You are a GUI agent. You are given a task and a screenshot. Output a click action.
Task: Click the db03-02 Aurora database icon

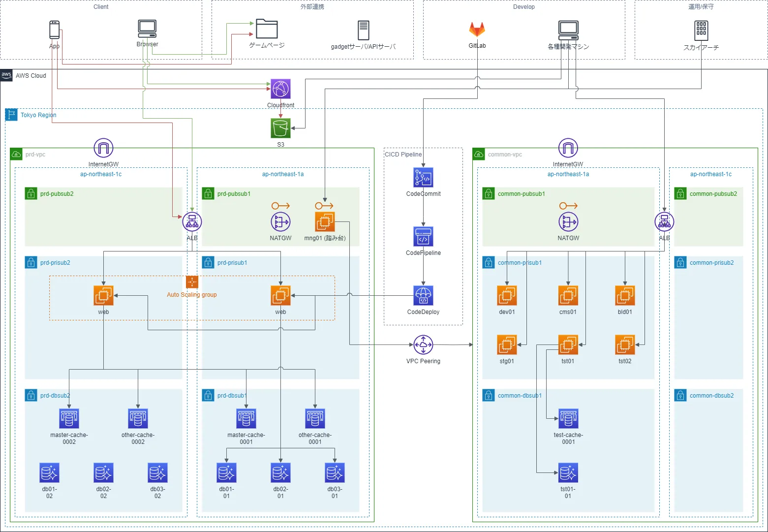click(157, 473)
